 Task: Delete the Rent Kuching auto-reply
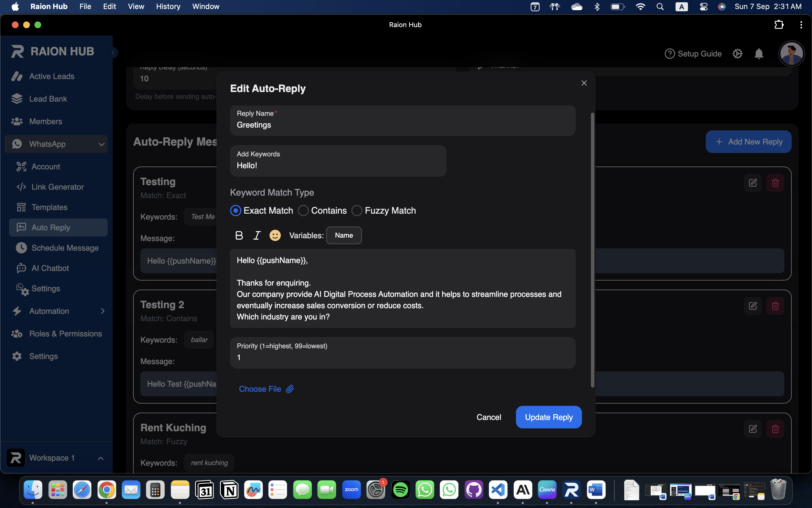click(775, 429)
